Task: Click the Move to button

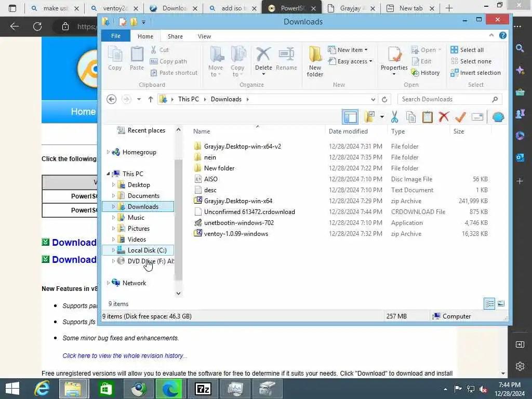Action: click(216, 62)
